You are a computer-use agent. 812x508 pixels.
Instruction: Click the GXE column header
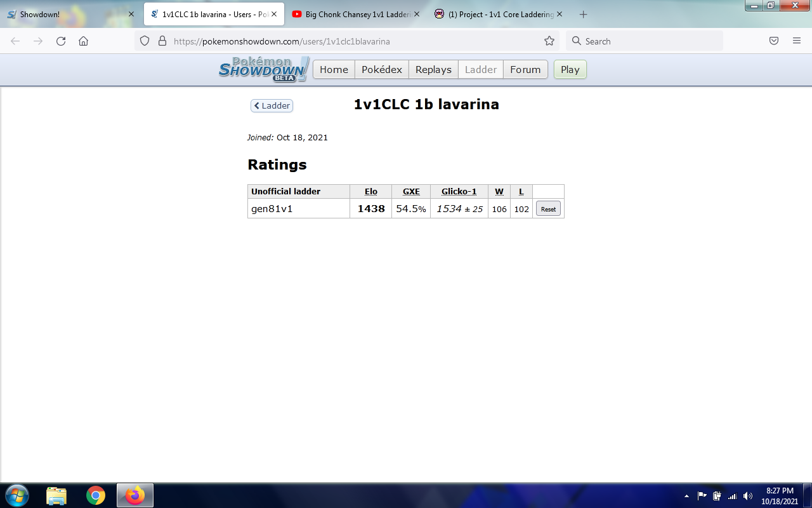411,191
